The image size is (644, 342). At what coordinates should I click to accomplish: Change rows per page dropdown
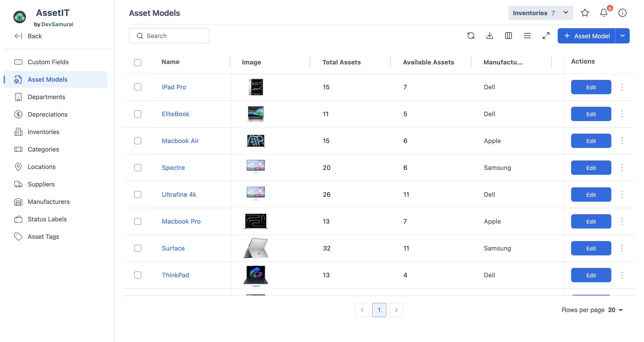[x=616, y=310]
